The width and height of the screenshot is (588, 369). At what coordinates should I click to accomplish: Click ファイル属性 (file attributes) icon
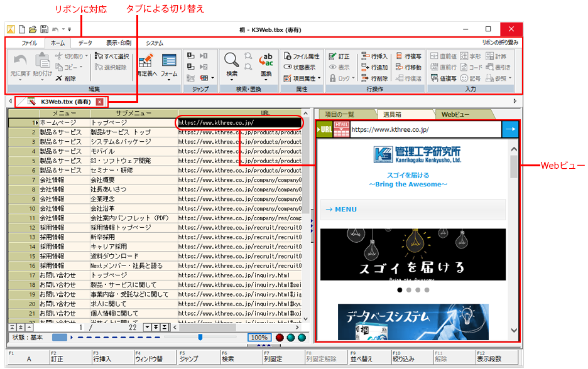click(x=288, y=56)
